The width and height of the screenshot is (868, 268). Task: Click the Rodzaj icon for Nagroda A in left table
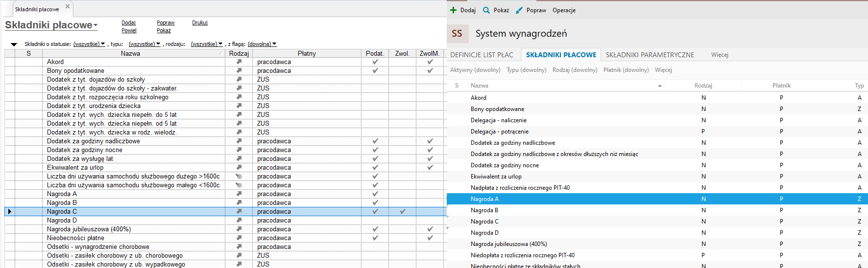239,194
